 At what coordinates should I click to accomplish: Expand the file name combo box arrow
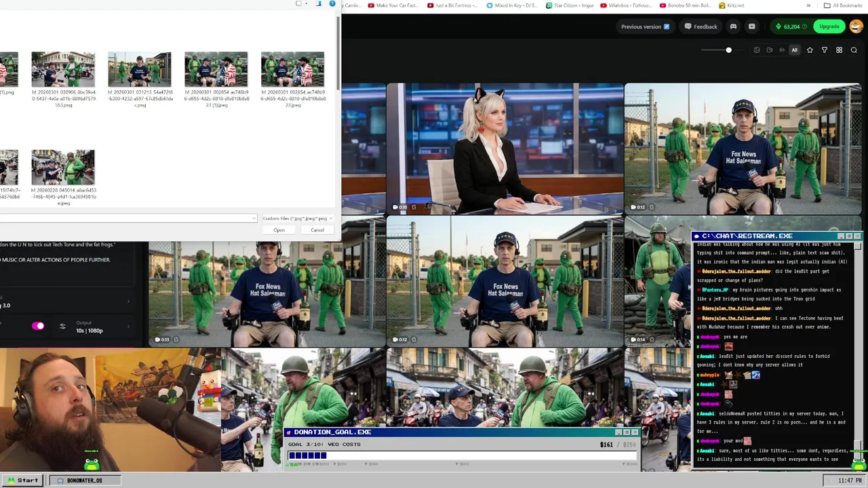(254, 218)
